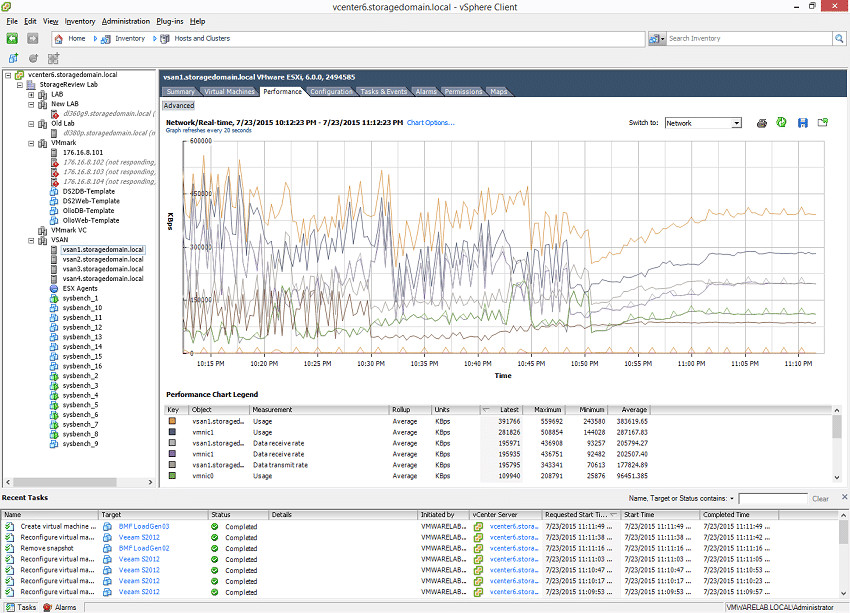Open the Plug-ins menu
Viewport: 850px width, 613px height.
pos(170,21)
